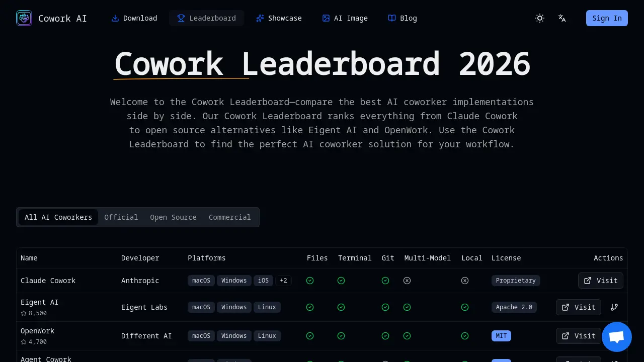Visit the Eigent AI site
The height and width of the screenshot is (362, 644).
579,307
